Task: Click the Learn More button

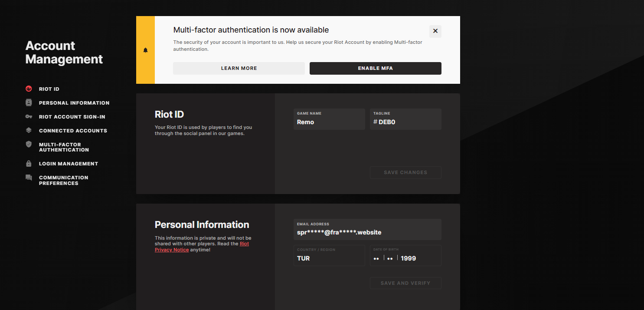Action: click(239, 68)
